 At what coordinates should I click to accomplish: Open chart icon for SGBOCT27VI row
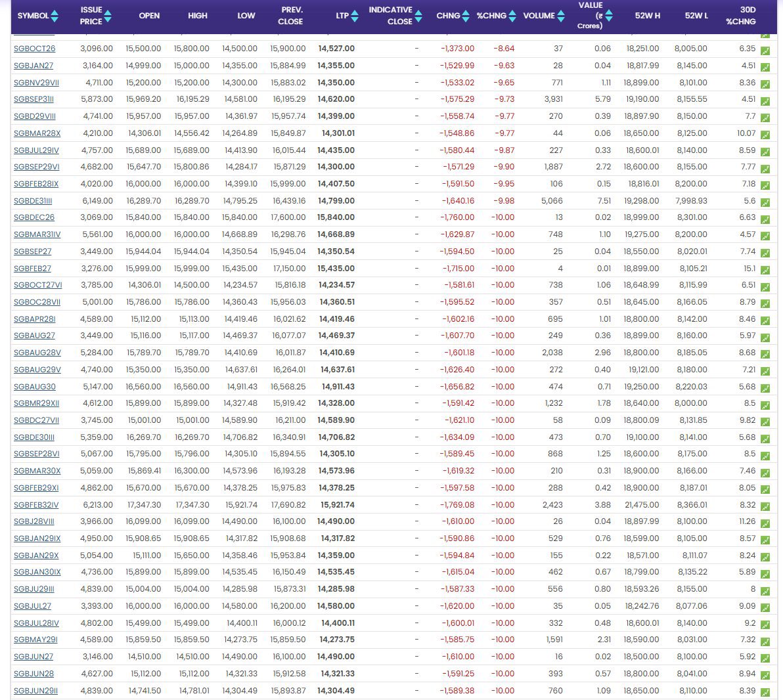pyautogui.click(x=765, y=287)
